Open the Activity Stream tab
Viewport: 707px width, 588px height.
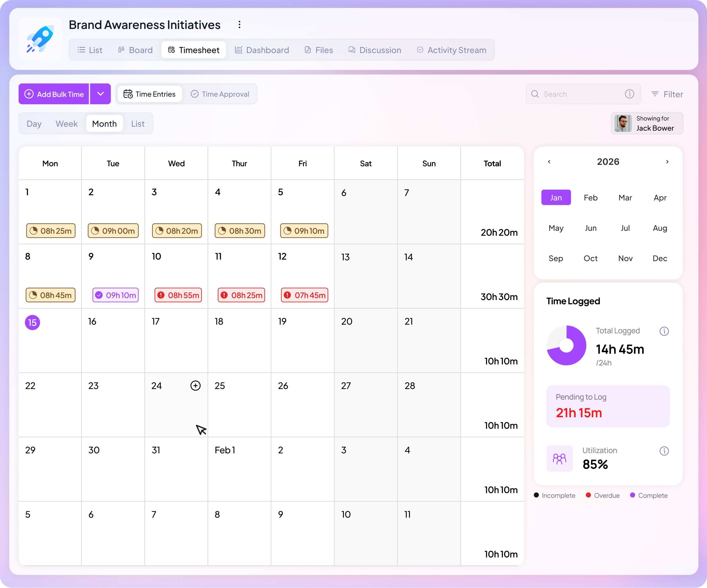click(452, 50)
